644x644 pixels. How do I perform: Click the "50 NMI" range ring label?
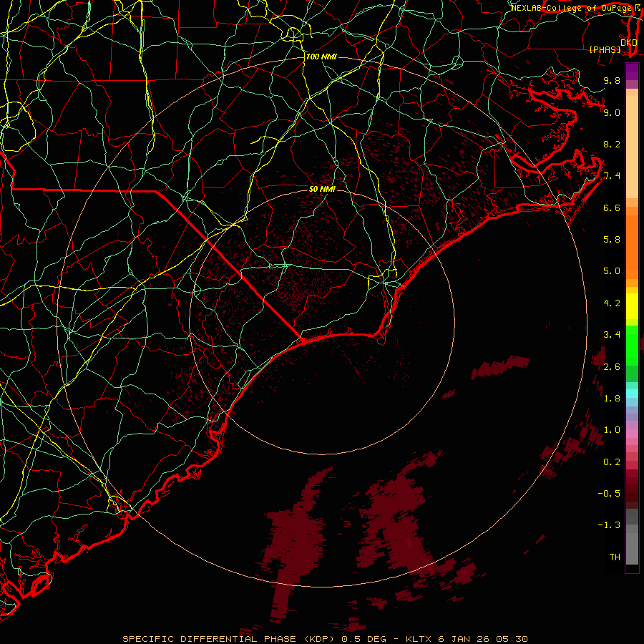(322, 189)
